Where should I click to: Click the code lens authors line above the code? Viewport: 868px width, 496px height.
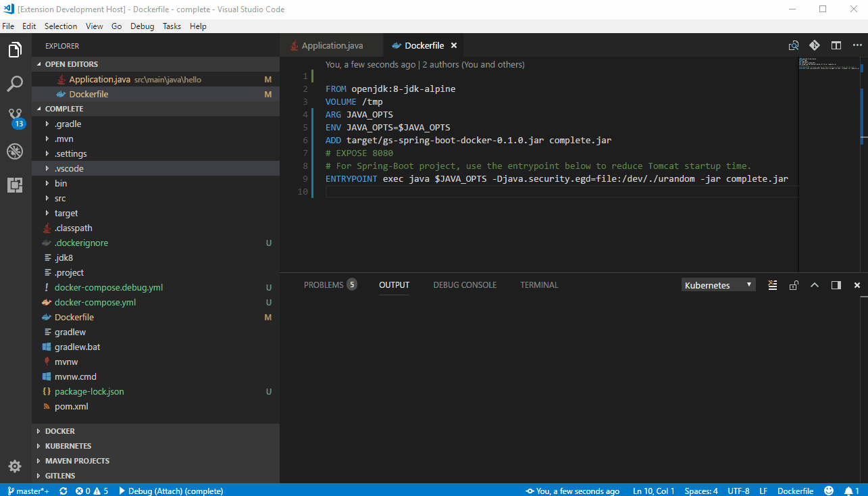coord(425,65)
